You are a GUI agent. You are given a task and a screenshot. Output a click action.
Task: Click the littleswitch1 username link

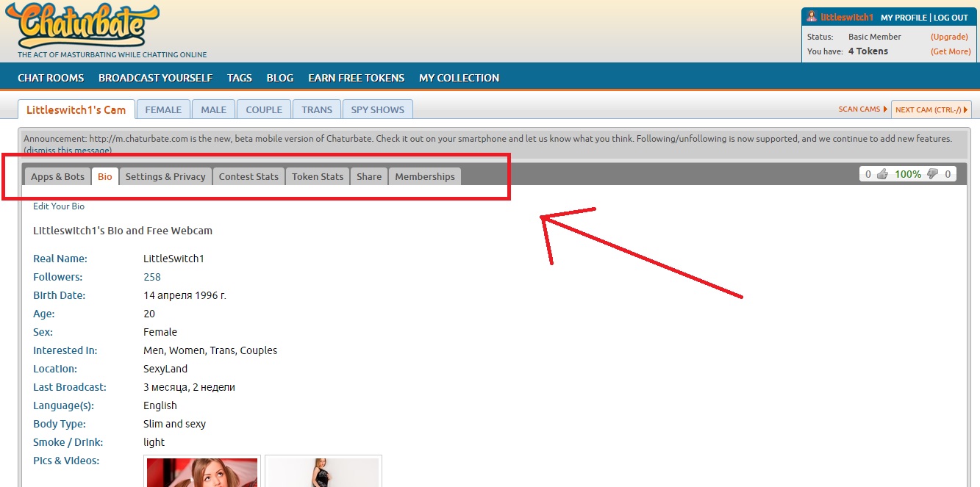[846, 18]
